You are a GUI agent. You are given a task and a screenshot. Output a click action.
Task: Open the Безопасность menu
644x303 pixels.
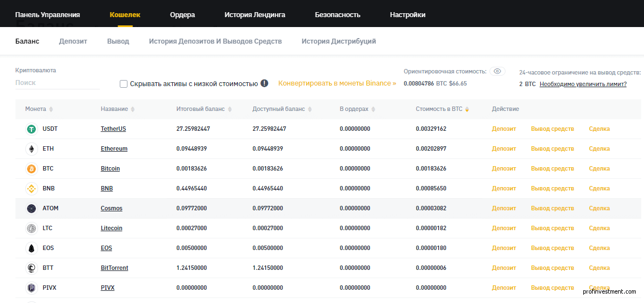point(338,15)
